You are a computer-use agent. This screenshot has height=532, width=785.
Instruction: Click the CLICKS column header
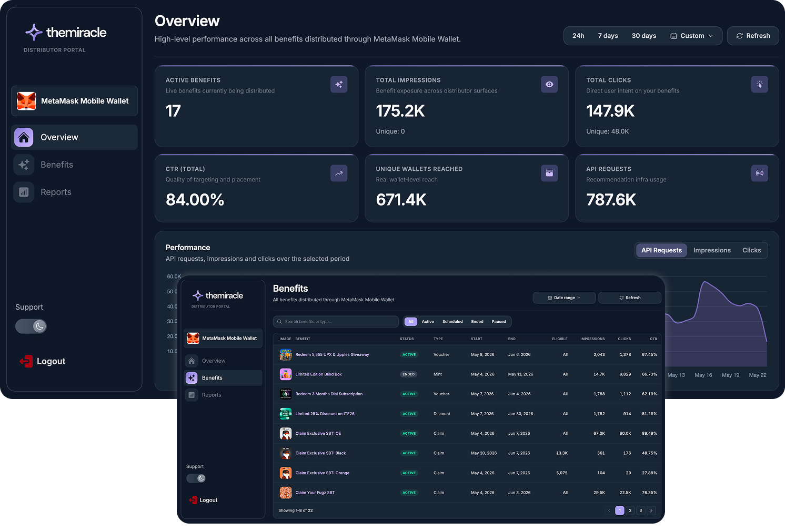tap(625, 339)
